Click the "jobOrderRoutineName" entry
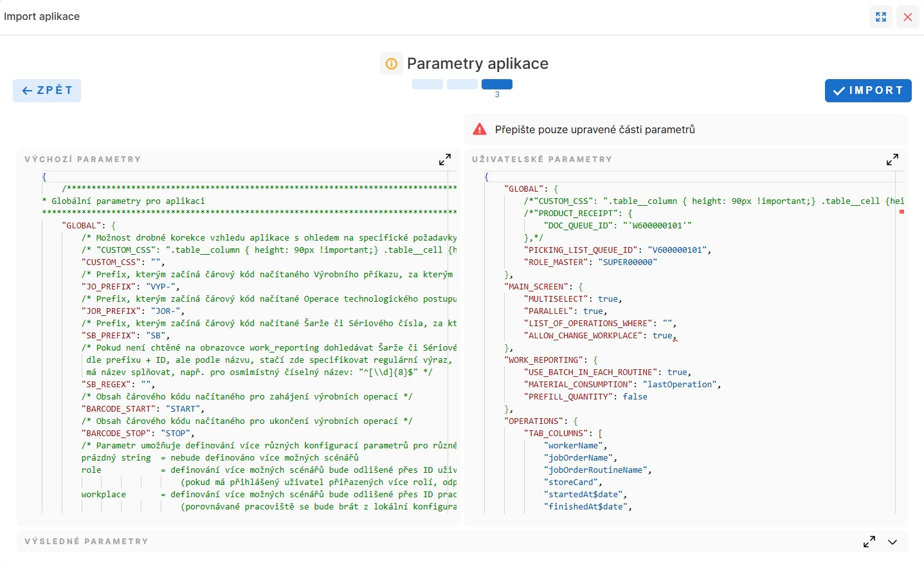The width and height of the screenshot is (924, 568). coord(597,470)
